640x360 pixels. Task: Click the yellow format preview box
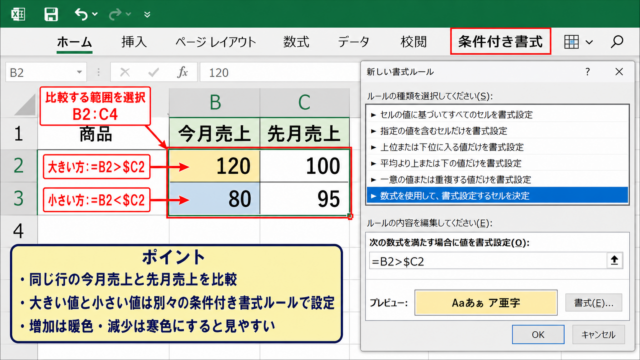point(486,302)
